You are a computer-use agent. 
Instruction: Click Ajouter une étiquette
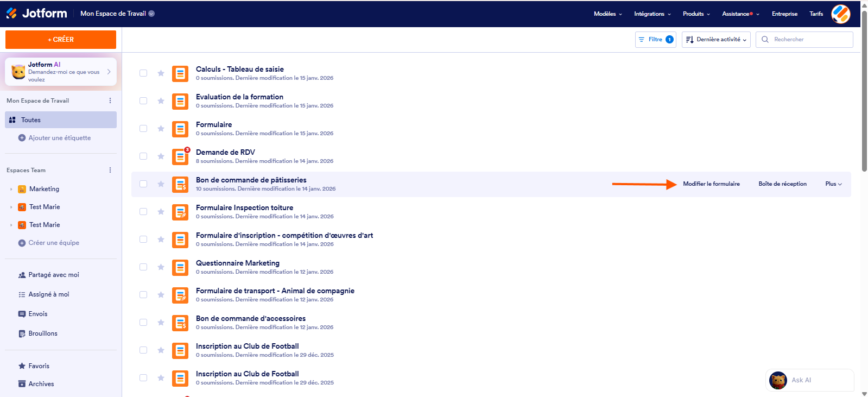click(60, 138)
